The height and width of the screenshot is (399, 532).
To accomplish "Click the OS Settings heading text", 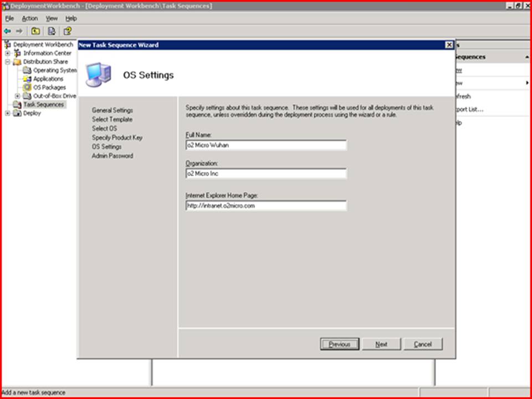I will (x=149, y=75).
